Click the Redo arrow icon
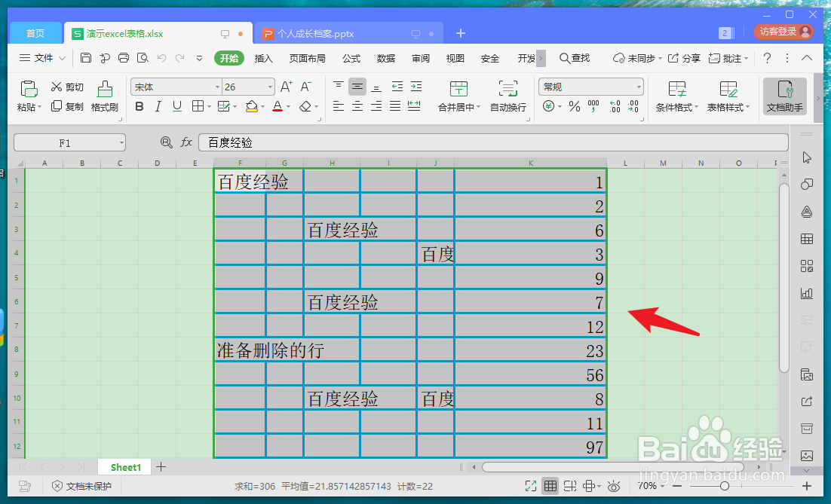This screenshot has height=504, width=831. [x=180, y=58]
